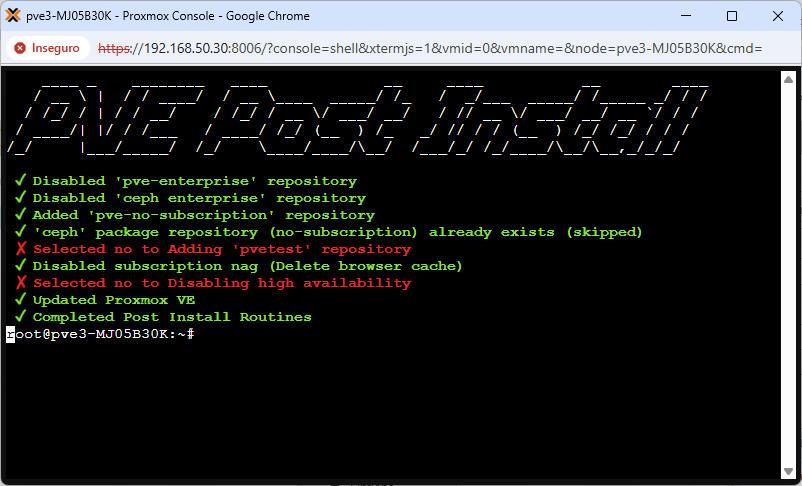Viewport: 802px width, 486px height.
Task: Click the Inseguro security warning badge
Action: [x=48, y=48]
